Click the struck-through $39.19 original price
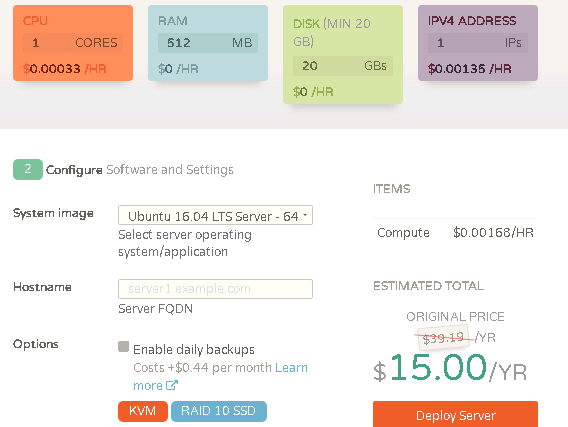Image resolution: width=568 pixels, height=427 pixels. pyautogui.click(x=443, y=338)
